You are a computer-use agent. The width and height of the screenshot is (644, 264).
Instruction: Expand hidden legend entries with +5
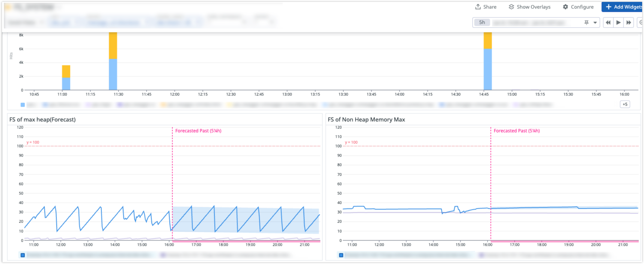point(625,104)
